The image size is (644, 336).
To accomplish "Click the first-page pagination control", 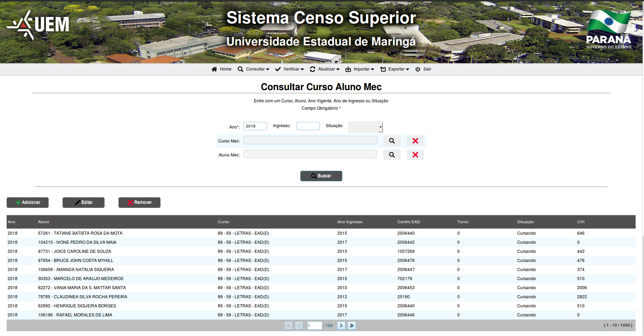I will tap(288, 325).
